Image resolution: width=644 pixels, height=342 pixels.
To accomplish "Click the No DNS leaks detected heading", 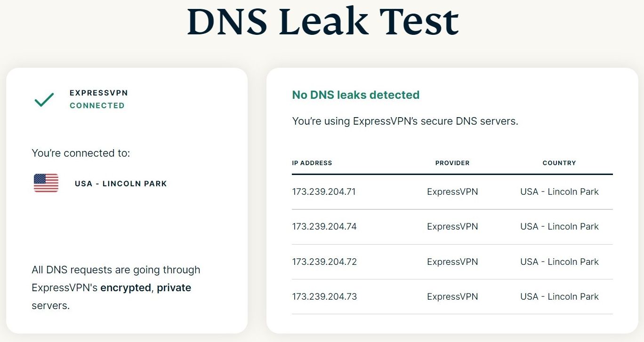I will [x=355, y=95].
